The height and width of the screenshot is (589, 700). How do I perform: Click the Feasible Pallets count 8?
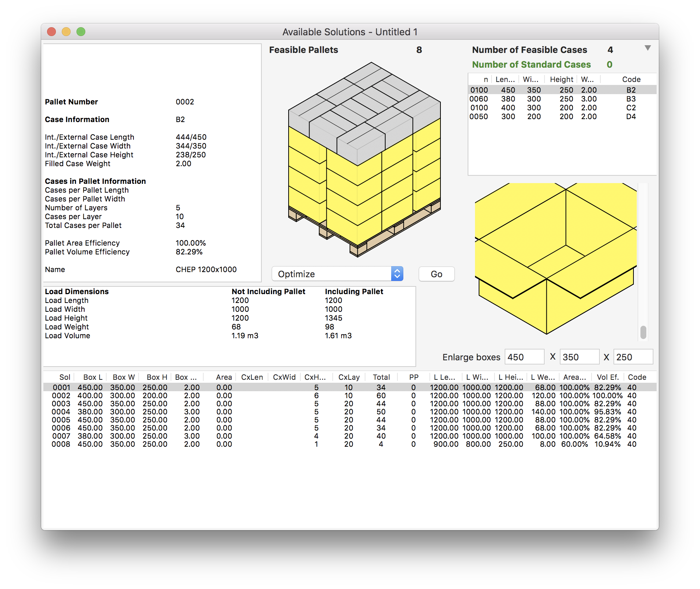419,50
